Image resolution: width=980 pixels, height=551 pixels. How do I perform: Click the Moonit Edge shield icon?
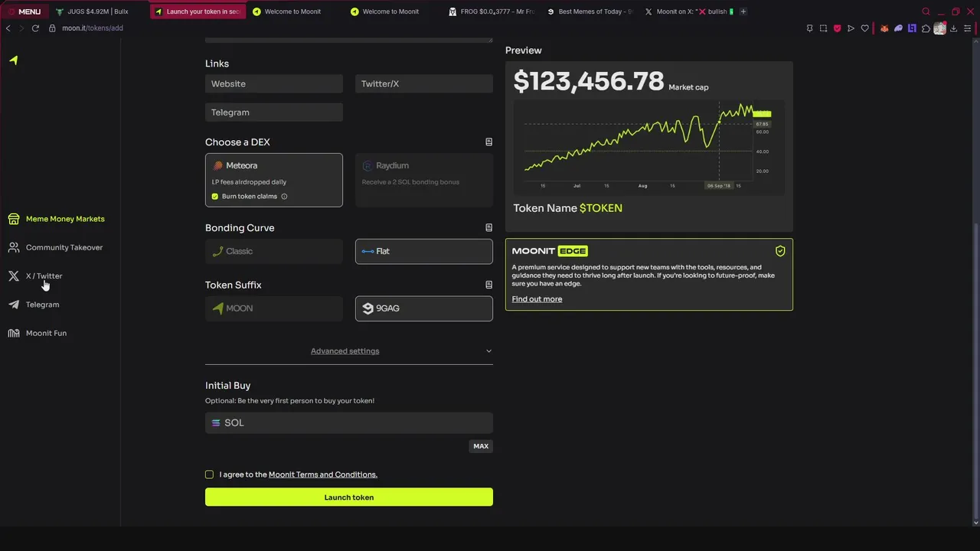(x=780, y=251)
